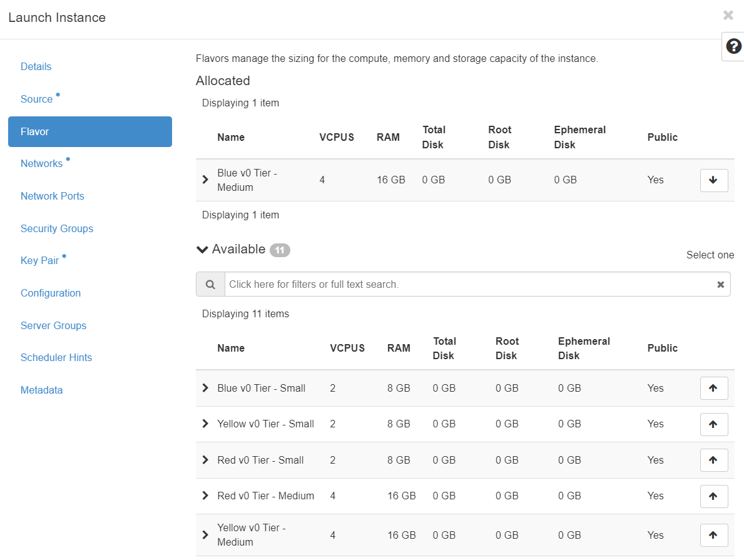The width and height of the screenshot is (744, 560).
Task: Allocate Yellow v0 Tier - Medium flavor
Action: pos(713,536)
